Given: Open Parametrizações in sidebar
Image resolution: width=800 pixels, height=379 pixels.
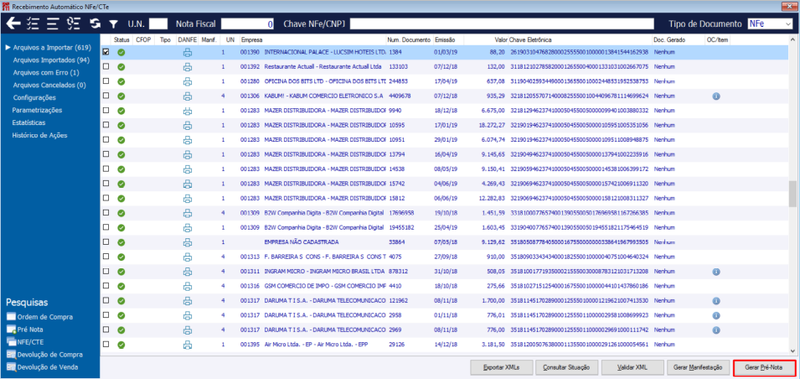Looking at the screenshot, I should 37,110.
